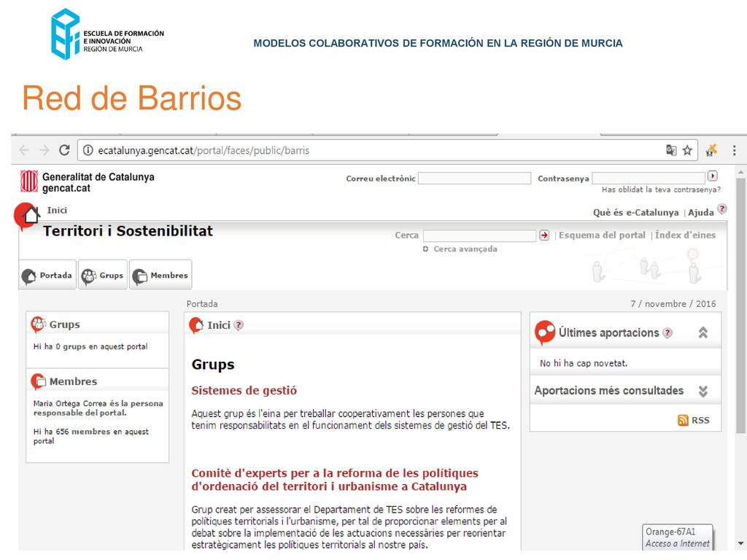Open the Ajuda link

[x=701, y=212]
